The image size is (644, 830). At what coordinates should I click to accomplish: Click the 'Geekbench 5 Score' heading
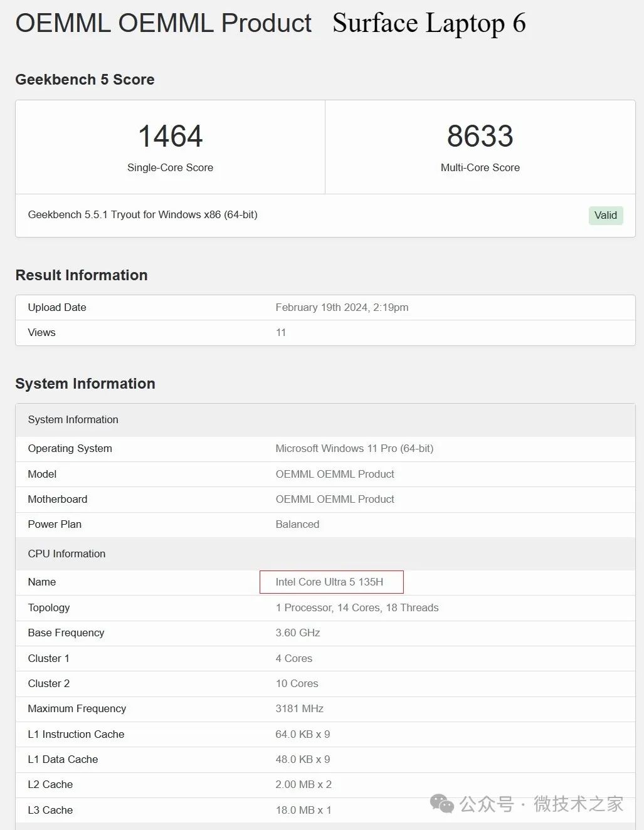(x=85, y=80)
